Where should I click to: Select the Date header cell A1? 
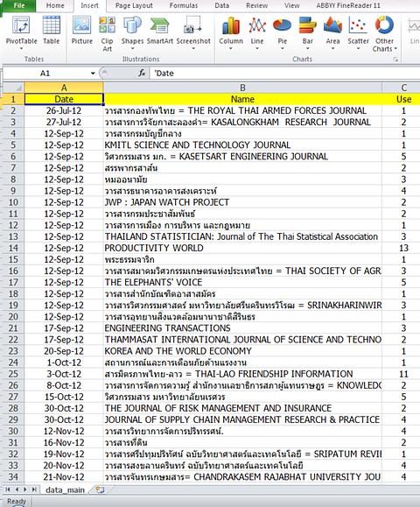[x=64, y=99]
